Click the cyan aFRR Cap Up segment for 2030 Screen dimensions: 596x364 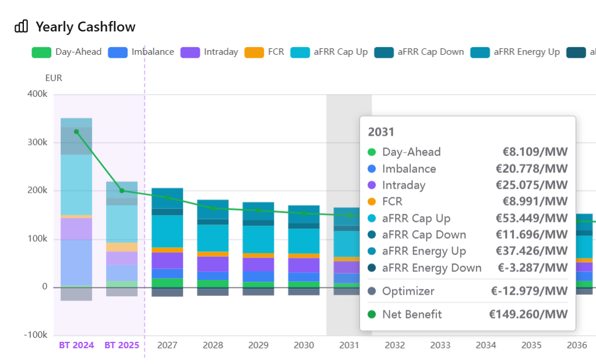point(304,241)
